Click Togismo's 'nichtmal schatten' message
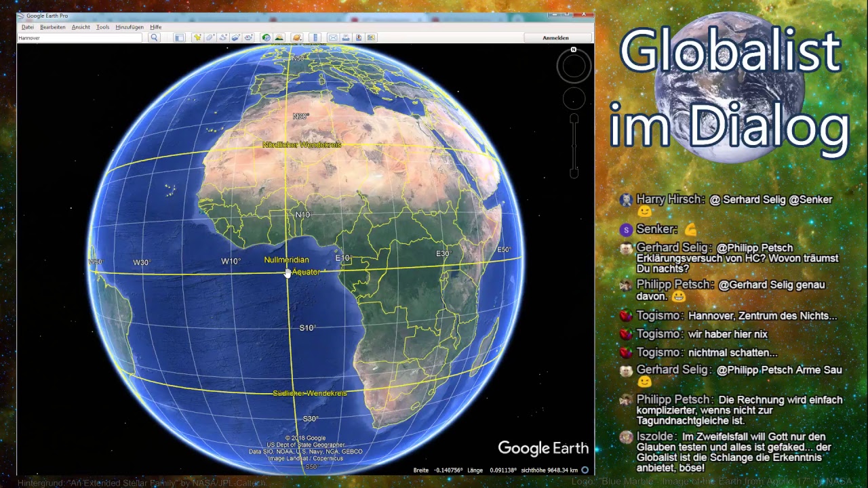Image resolution: width=868 pixels, height=488 pixels. tap(732, 352)
